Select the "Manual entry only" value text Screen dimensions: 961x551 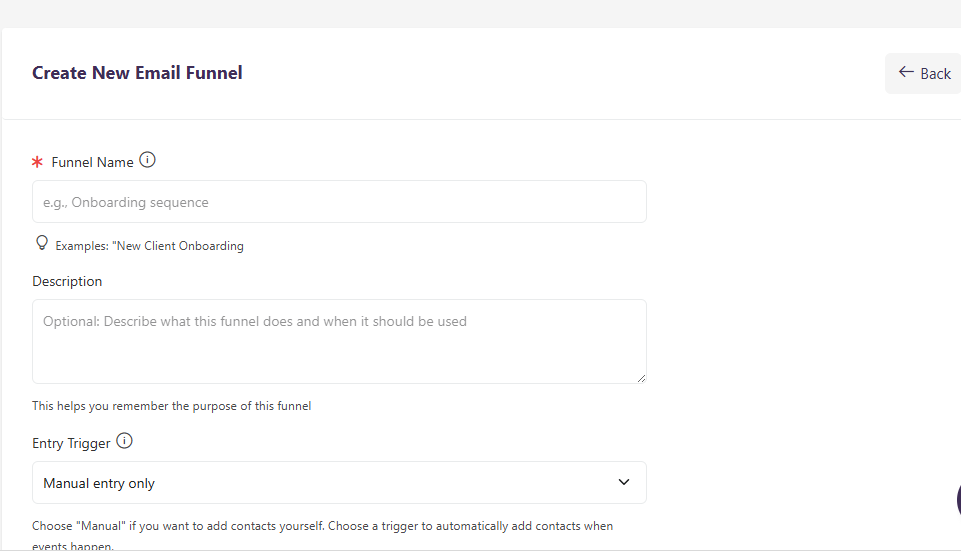(99, 484)
